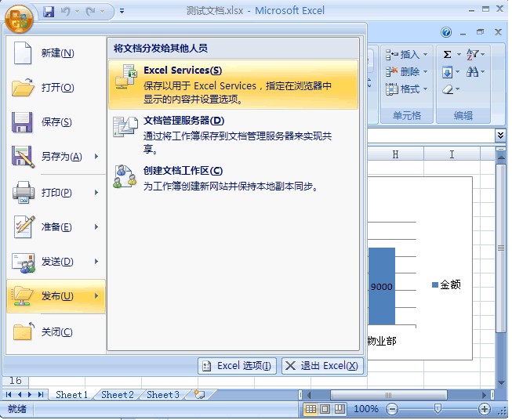Expand the 另存为(A) submenu arrow
512x420 pixels.
[x=96, y=156]
